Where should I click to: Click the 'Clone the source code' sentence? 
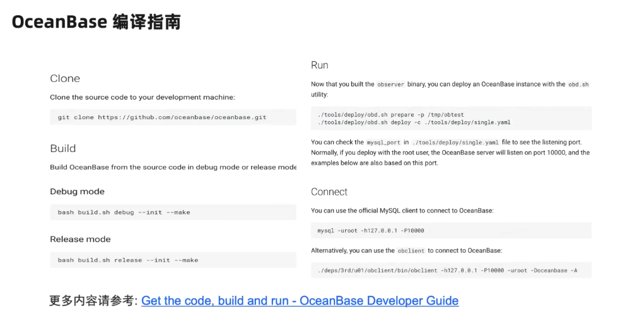[143, 97]
